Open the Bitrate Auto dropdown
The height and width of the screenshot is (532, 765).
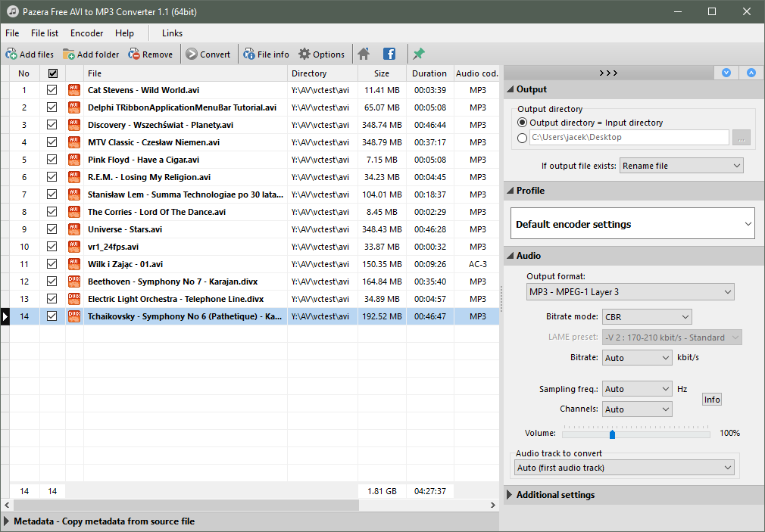[x=637, y=358]
